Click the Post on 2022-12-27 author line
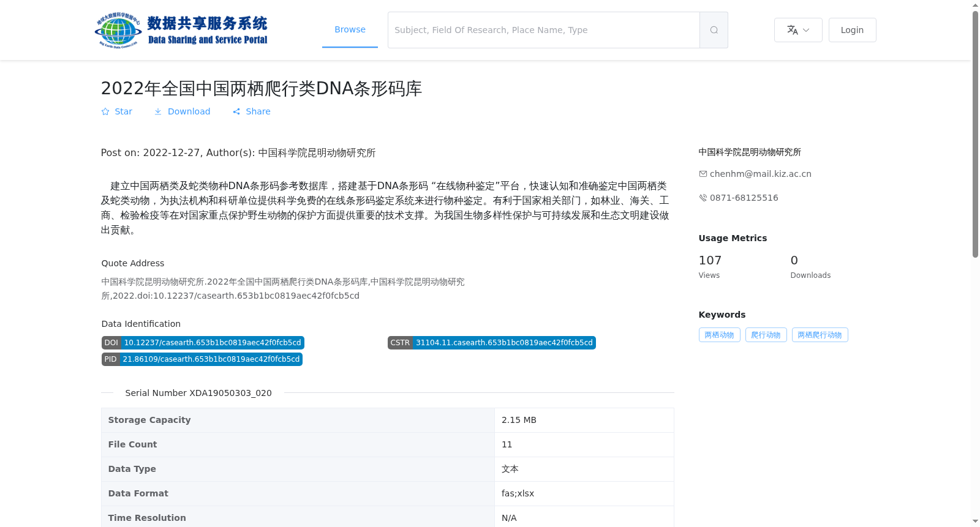This screenshot has height=527, width=980. coord(238,152)
